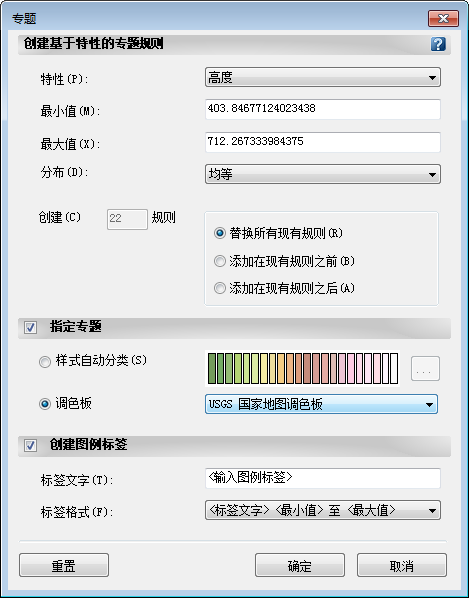Click the ellipsis browse button beside color ramp
Image resolution: width=469 pixels, height=598 pixels.
tap(425, 368)
